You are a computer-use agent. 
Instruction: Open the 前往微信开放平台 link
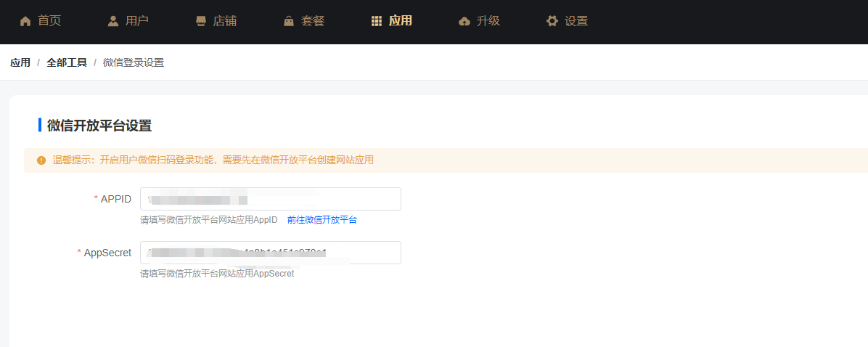pyautogui.click(x=322, y=220)
